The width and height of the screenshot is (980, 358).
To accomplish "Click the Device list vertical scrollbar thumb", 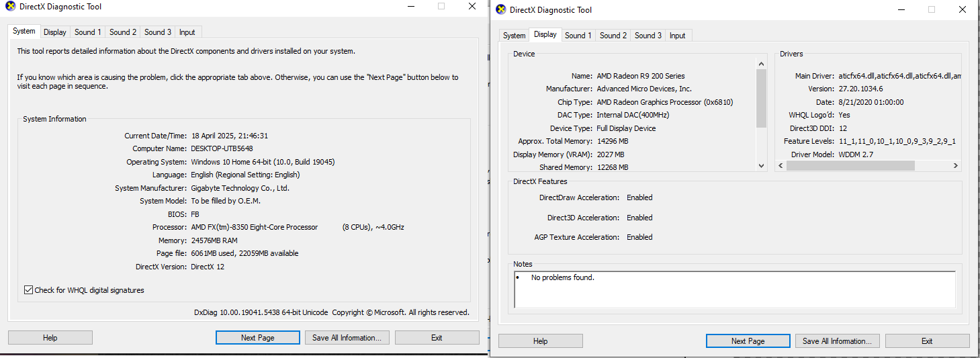I will 761,98.
